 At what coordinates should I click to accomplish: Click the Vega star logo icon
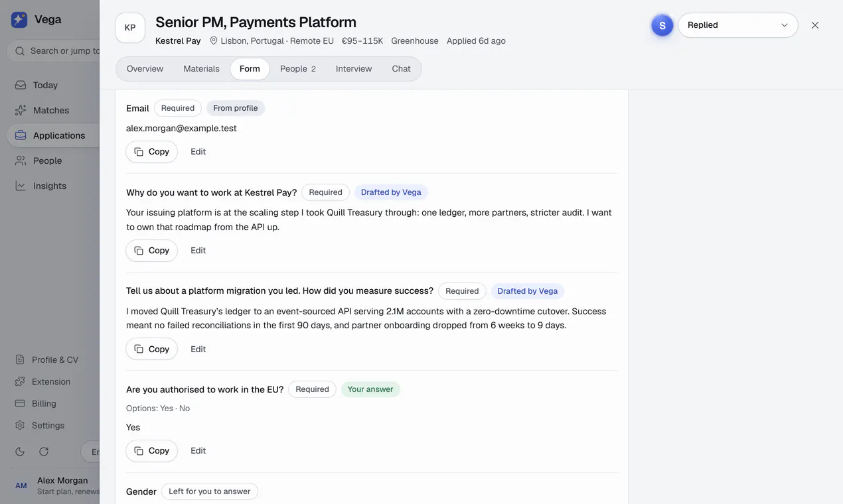pos(19,19)
